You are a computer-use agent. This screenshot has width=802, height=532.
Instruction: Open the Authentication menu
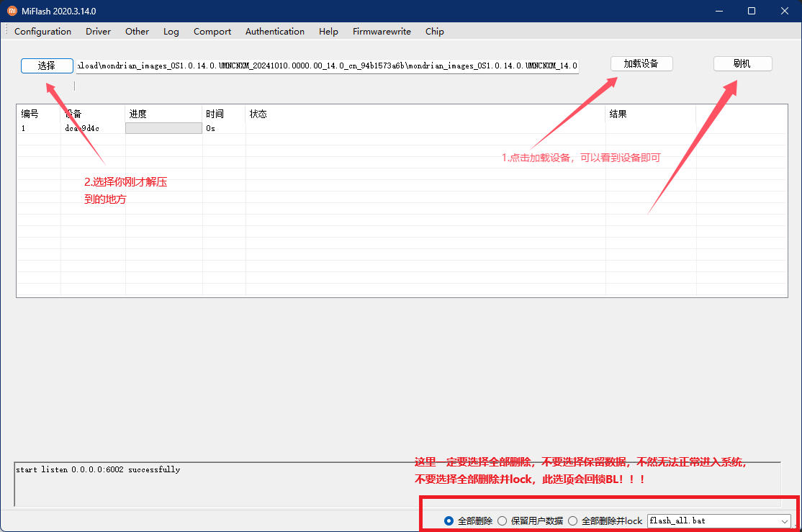tap(274, 32)
